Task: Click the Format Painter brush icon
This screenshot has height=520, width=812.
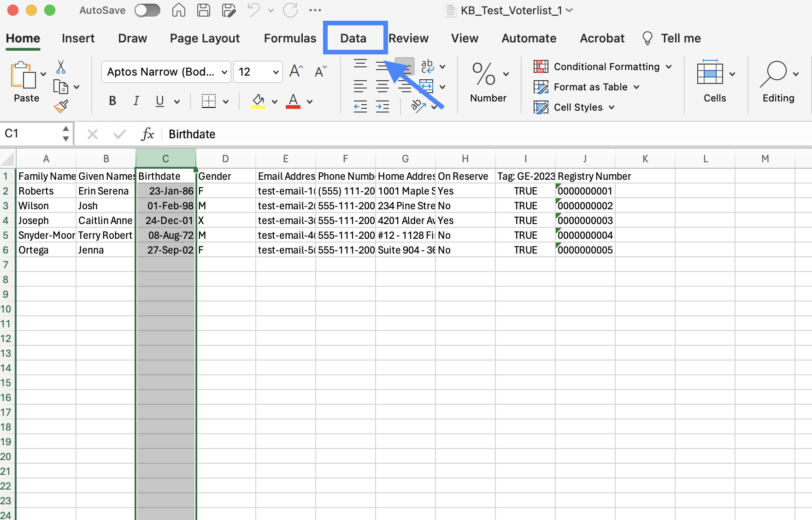Action: [61, 106]
